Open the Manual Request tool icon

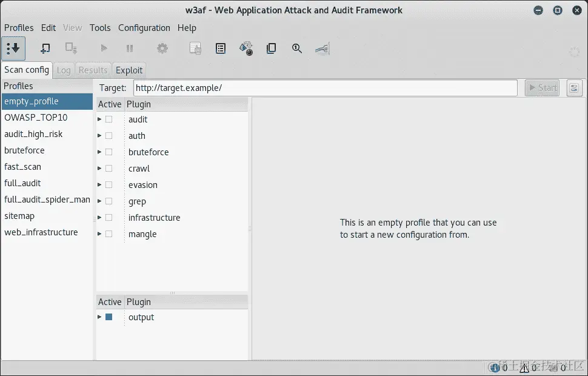[195, 49]
